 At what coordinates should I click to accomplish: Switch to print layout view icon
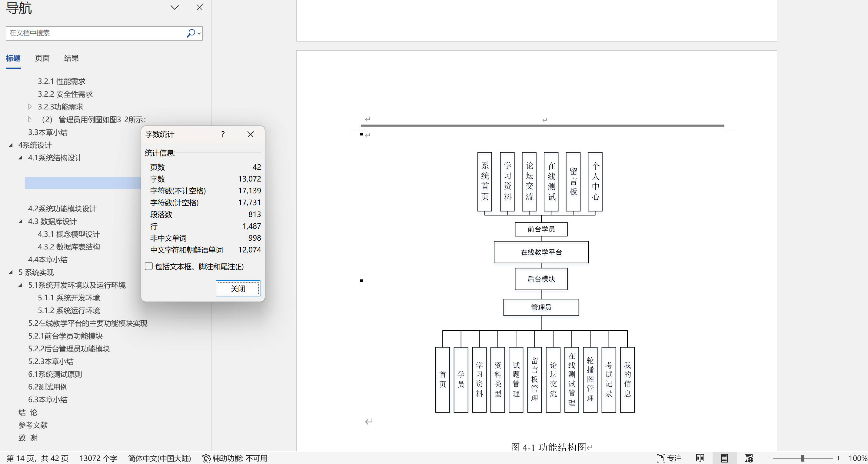724,458
